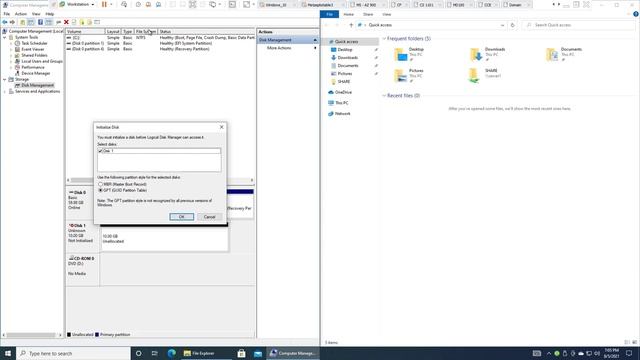The image size is (640, 360).
Task: Select GPT (GUID Partition Table) option
Action: [100, 190]
